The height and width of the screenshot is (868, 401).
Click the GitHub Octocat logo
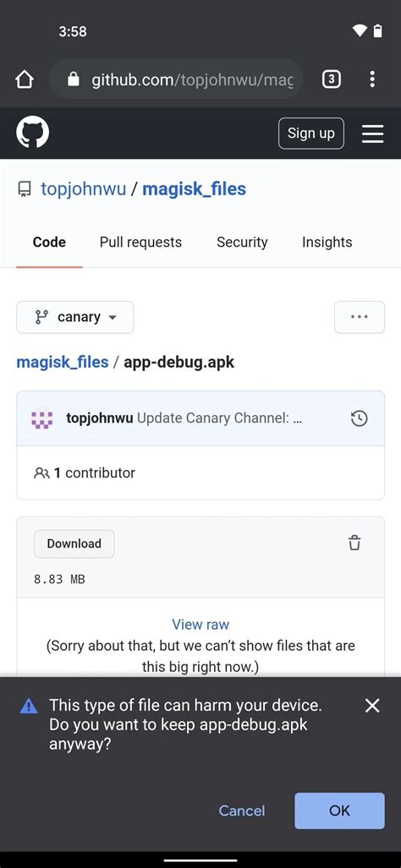tap(33, 134)
